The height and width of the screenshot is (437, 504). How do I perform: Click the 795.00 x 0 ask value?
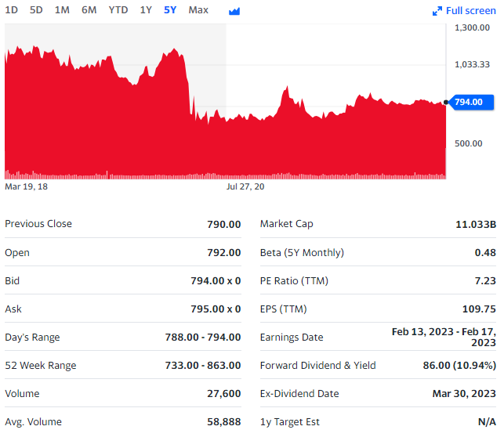coord(216,309)
